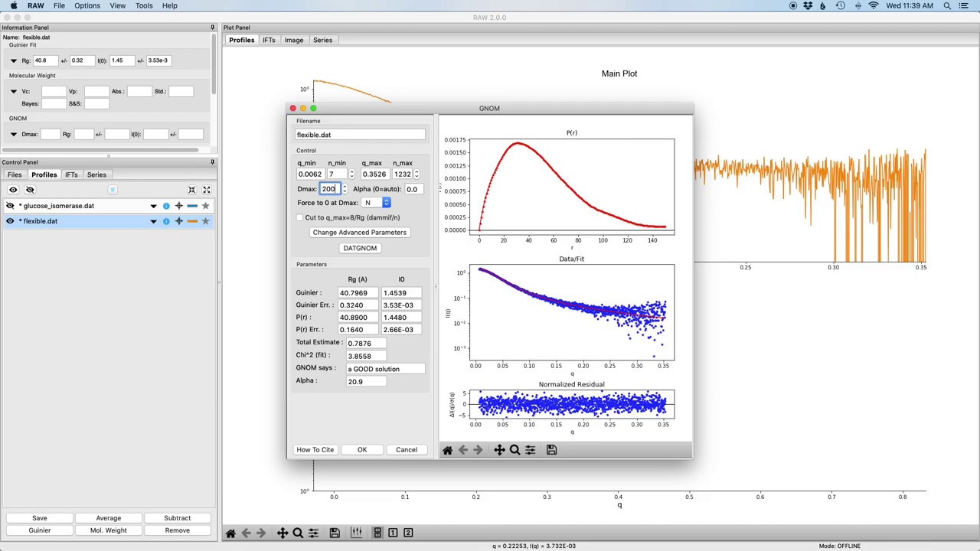Expand flexible.dat details arrow

pyautogui.click(x=153, y=221)
